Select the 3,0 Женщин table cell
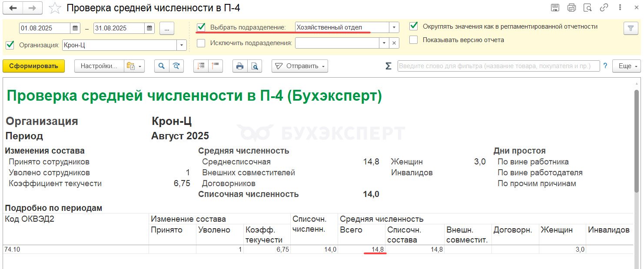This screenshot has width=644, height=269. 562,249
